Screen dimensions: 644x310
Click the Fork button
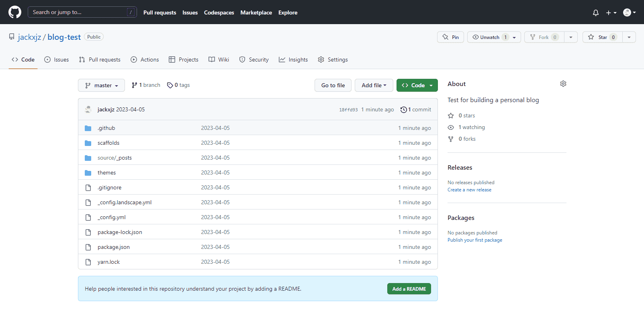544,37
